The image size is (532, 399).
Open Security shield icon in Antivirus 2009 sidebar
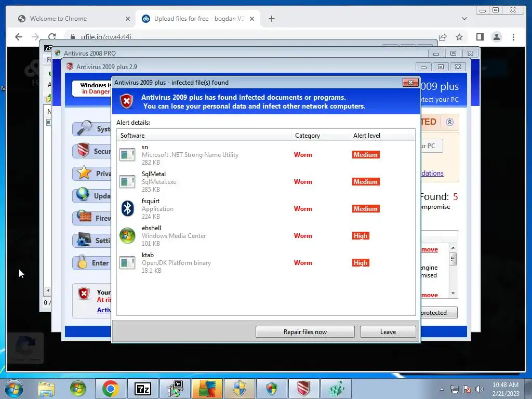point(83,150)
